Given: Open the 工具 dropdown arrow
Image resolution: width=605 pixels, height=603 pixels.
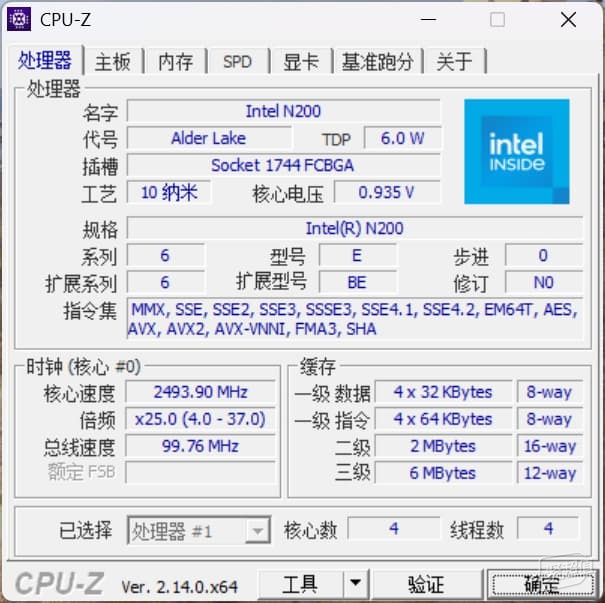Looking at the screenshot, I should pos(356,583).
